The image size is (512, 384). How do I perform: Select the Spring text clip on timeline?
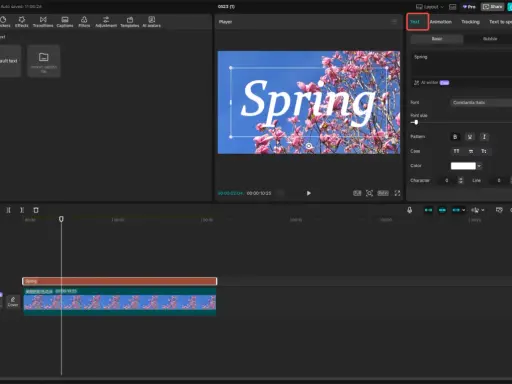click(120, 281)
